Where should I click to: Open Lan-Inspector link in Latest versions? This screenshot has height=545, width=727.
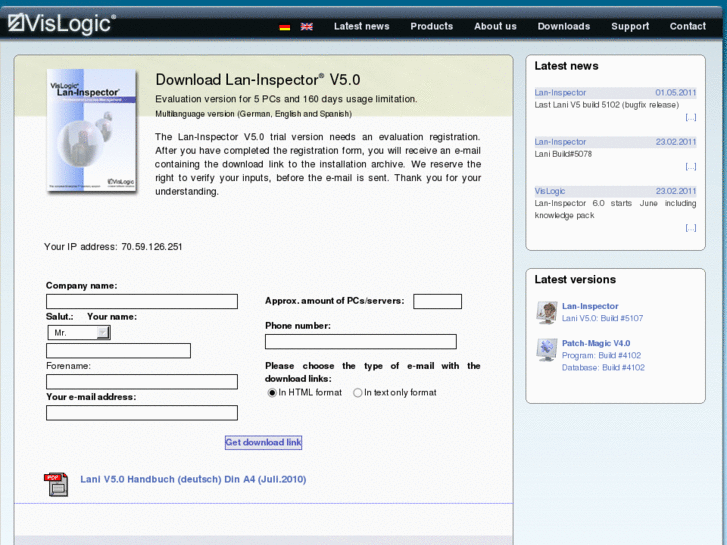coord(590,306)
